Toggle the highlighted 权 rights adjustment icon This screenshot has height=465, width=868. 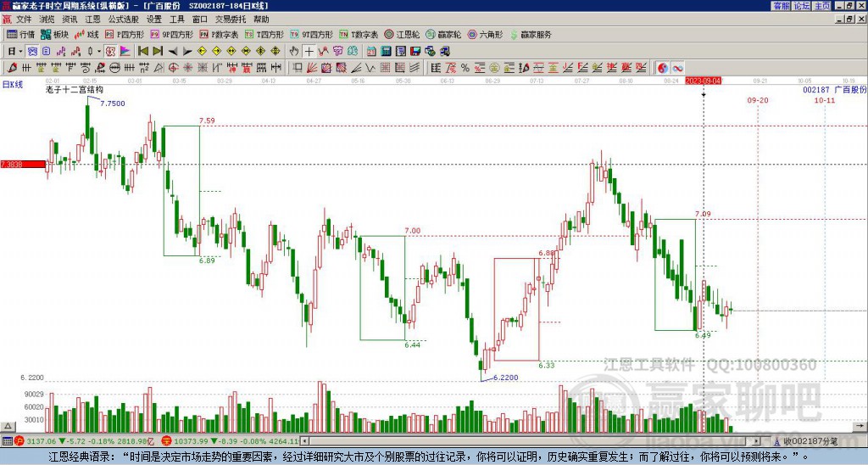pyautogui.click(x=110, y=52)
